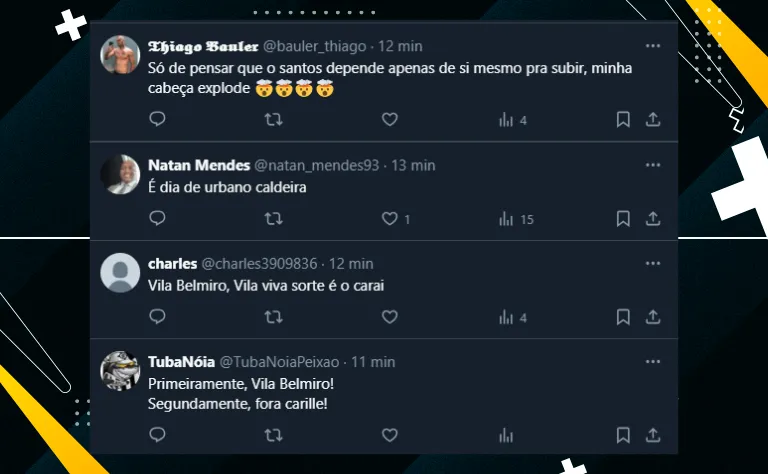This screenshot has height=474, width=768.
Task: Open the 12 min timestamp on Thiago's tweet
Action: [401, 46]
